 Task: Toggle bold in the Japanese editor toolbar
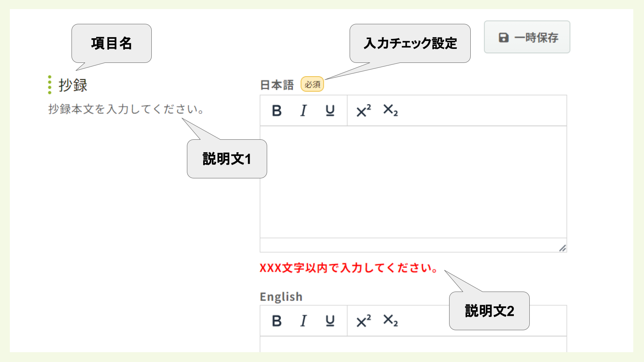coord(277,110)
